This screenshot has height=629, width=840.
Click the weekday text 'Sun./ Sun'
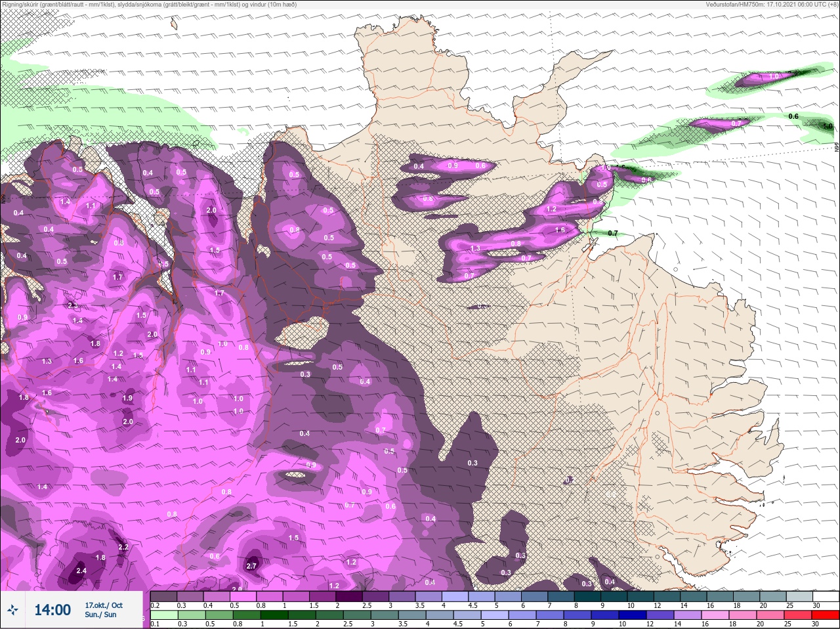100,615
